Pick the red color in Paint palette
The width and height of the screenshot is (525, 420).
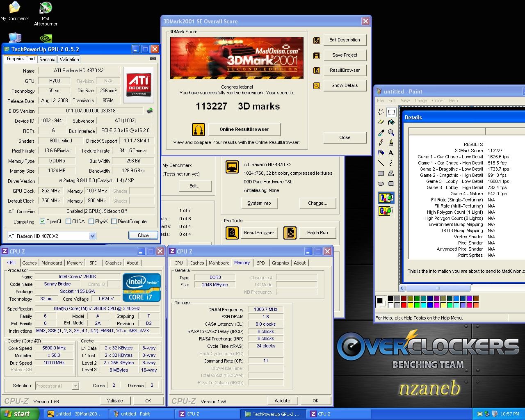coord(404,305)
